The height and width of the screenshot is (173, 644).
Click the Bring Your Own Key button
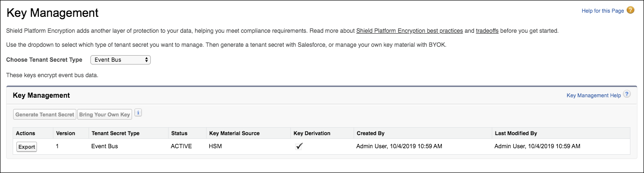(x=104, y=115)
